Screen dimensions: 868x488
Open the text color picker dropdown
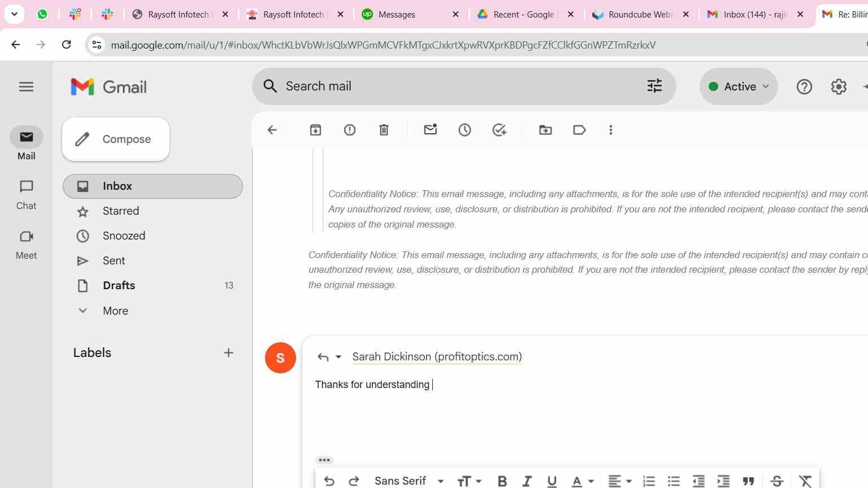(x=582, y=481)
